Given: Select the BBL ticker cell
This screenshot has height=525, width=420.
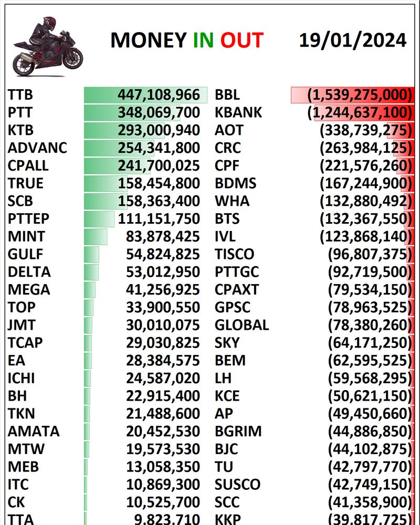Looking at the screenshot, I should (x=227, y=95).
